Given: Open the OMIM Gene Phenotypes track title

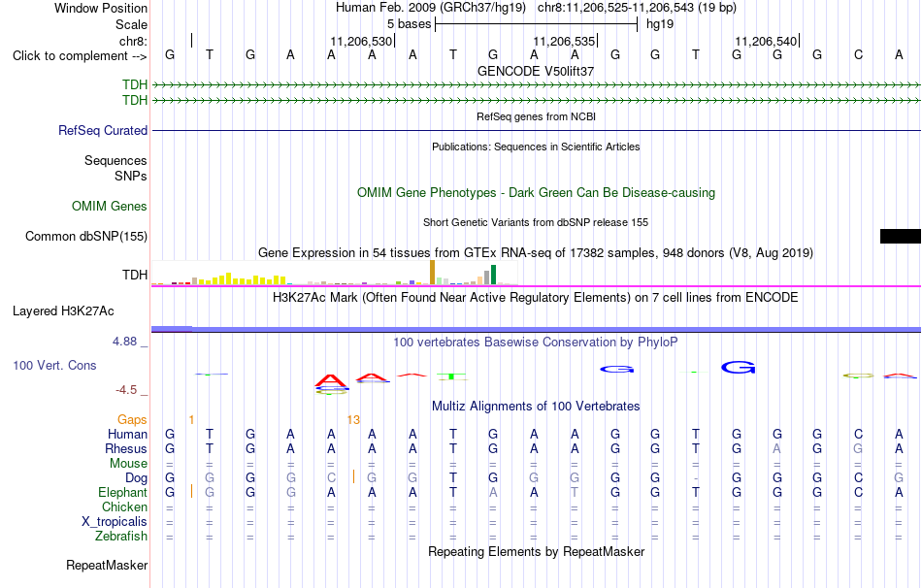Looking at the screenshot, I should 536,193.
